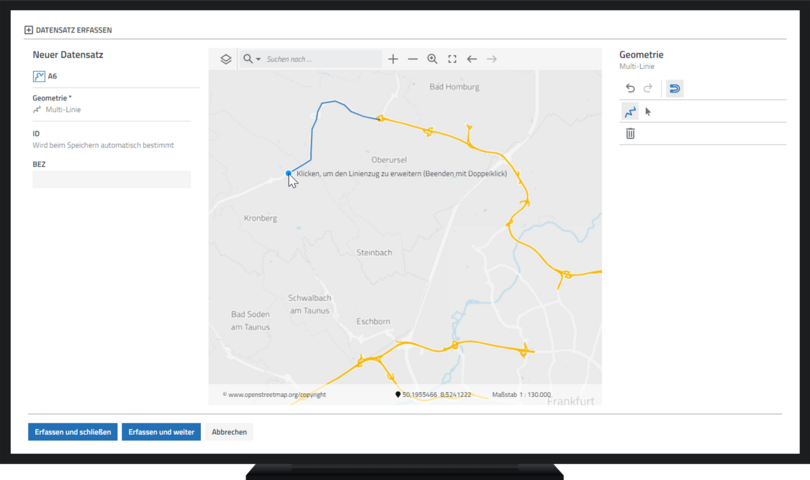Screen dimensions: 810x480
Task: Click 'Erfassen und schließen' button
Action: pyautogui.click(x=73, y=432)
